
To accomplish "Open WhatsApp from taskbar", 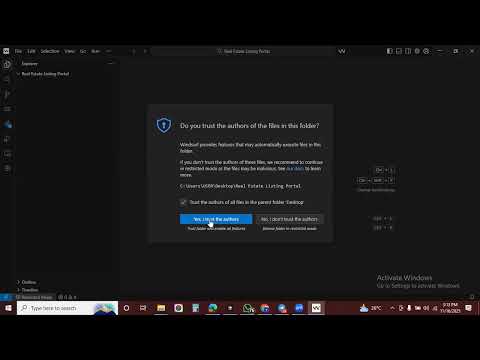I will (x=248, y=308).
